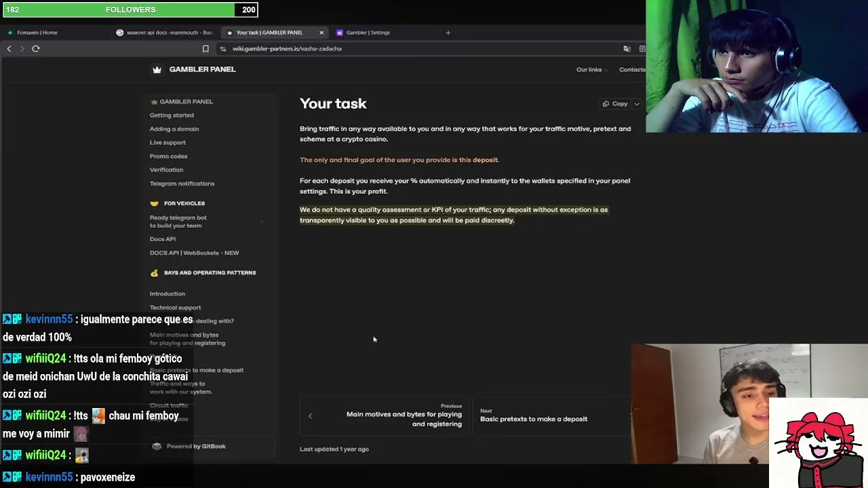
Task: Click 'FOR VEHICLES' sidebar section heading
Action: pyautogui.click(x=184, y=203)
